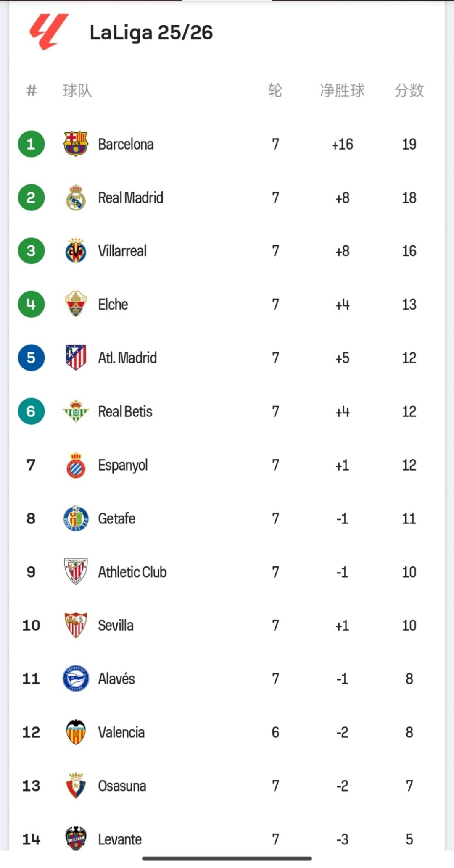Tap the Villarreal yellow badge
The width and height of the screenshot is (454, 868).
pyautogui.click(x=76, y=251)
